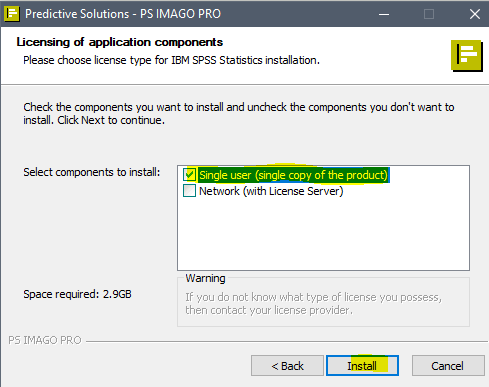Click the PS IMAGO title bar icon
Viewport: 489px width, 387px height.
12,14
